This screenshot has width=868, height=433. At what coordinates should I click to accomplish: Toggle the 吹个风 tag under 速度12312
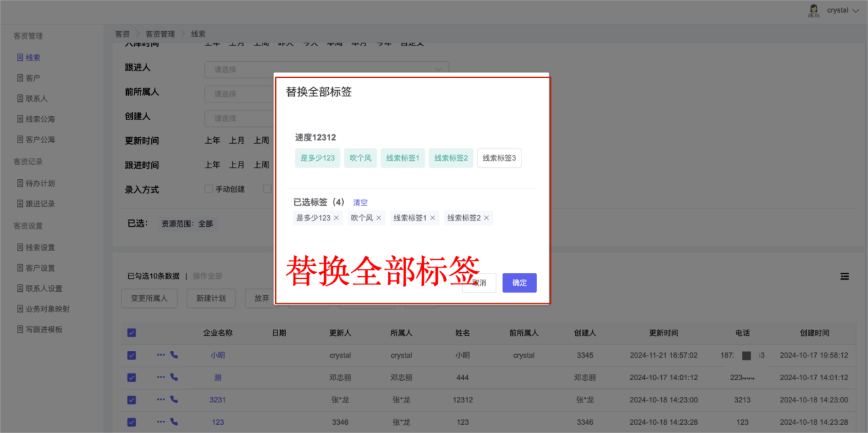click(x=360, y=158)
